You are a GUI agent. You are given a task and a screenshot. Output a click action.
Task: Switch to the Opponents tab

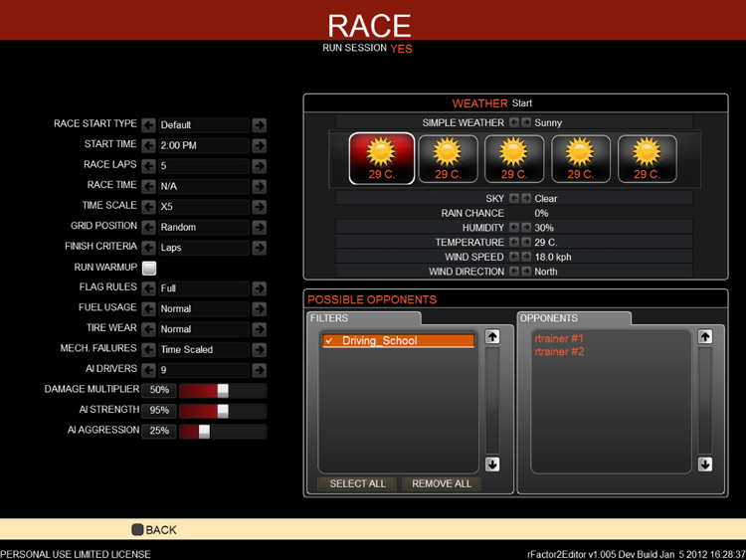[x=573, y=318]
